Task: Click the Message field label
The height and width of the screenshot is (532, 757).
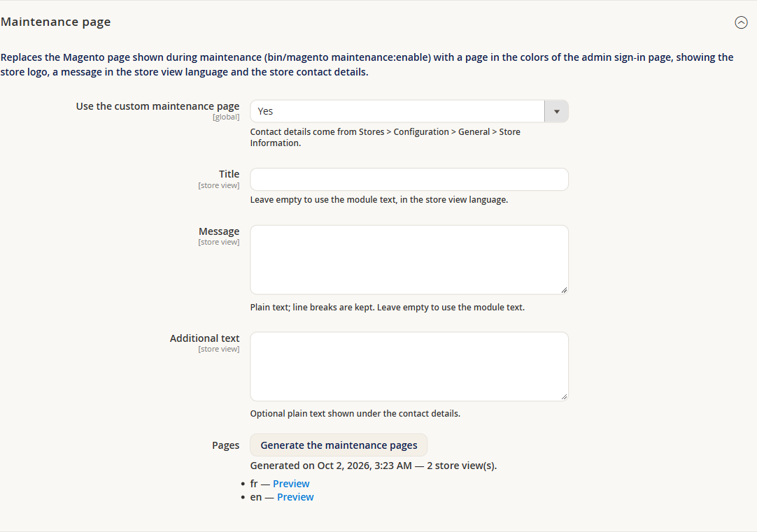Action: 219,231
